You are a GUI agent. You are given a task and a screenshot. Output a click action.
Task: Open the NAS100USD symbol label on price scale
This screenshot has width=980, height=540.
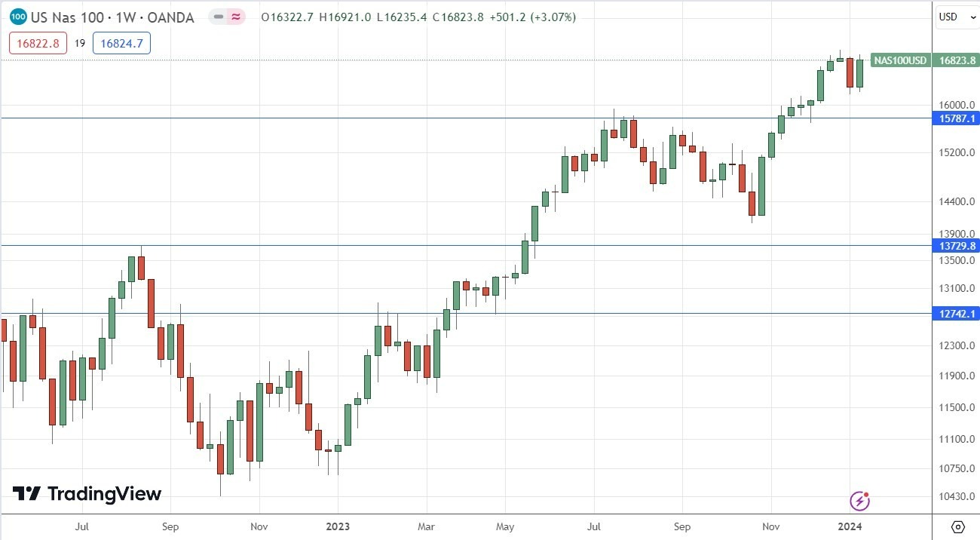click(899, 61)
